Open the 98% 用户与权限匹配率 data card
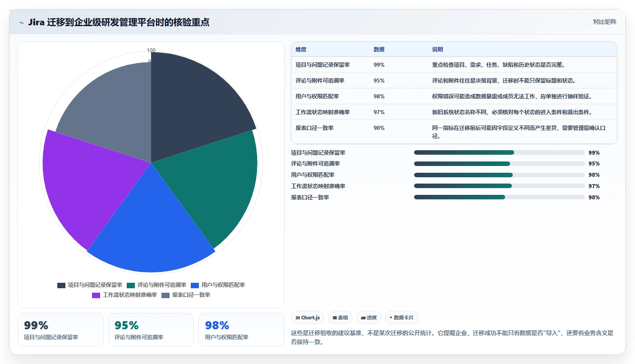This screenshot has width=635, height=364. click(x=241, y=330)
